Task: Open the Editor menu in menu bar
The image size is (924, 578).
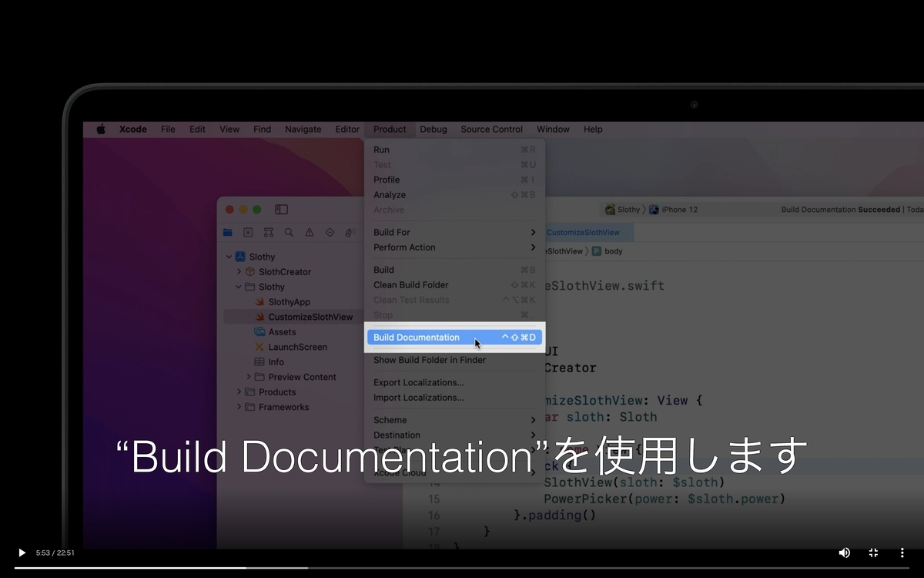Action: (347, 129)
